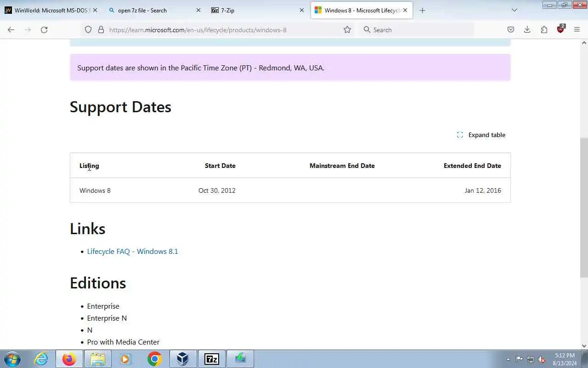Screen dimensions: 588x368
Task: Click the page vertical scrollbar thumb
Action: pyautogui.click(x=584, y=207)
